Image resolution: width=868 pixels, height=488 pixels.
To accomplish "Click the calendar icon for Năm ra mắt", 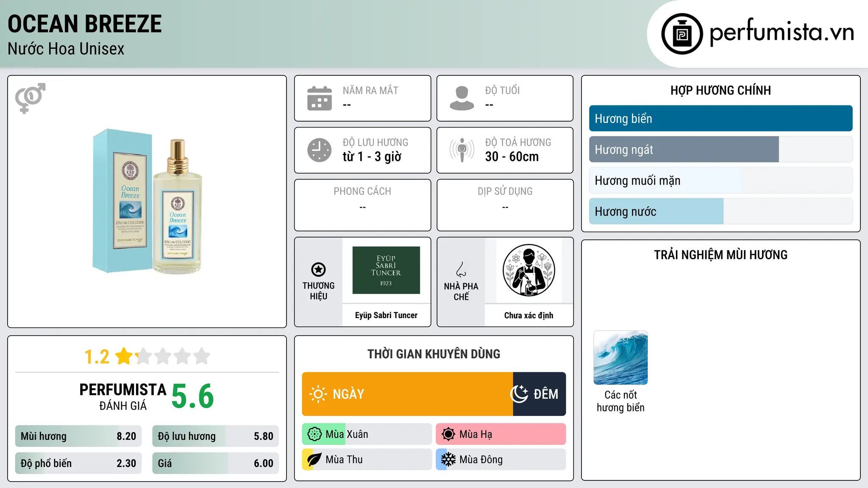I will click(320, 98).
